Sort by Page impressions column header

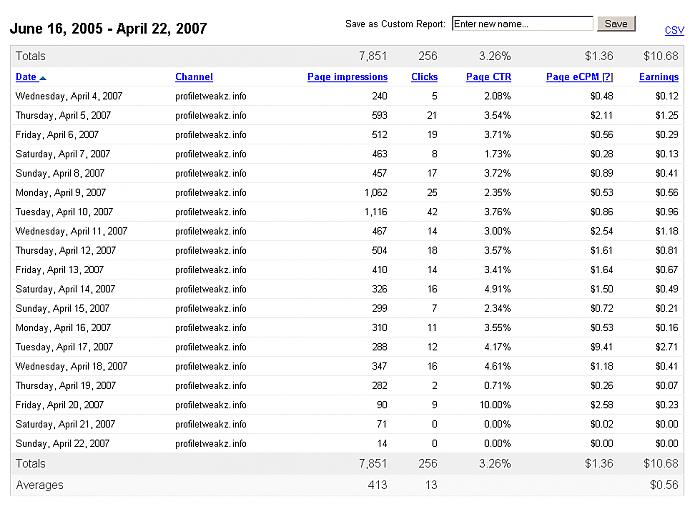pyautogui.click(x=347, y=77)
